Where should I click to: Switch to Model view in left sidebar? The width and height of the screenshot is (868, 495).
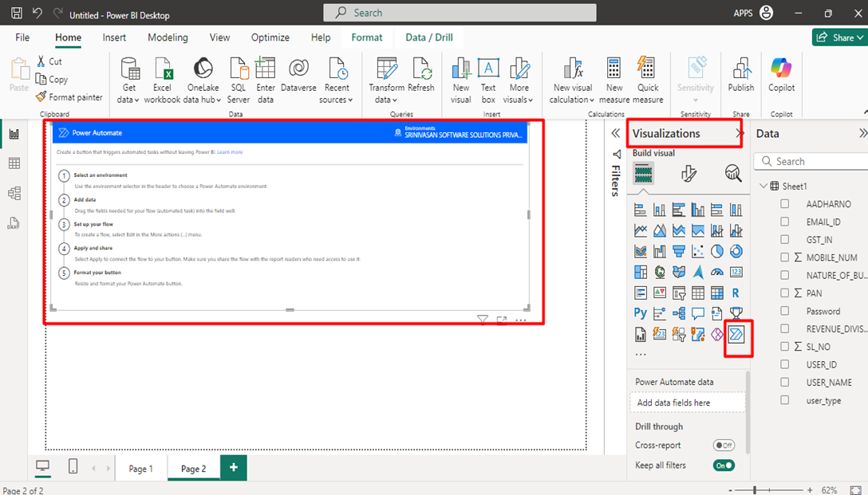point(14,193)
